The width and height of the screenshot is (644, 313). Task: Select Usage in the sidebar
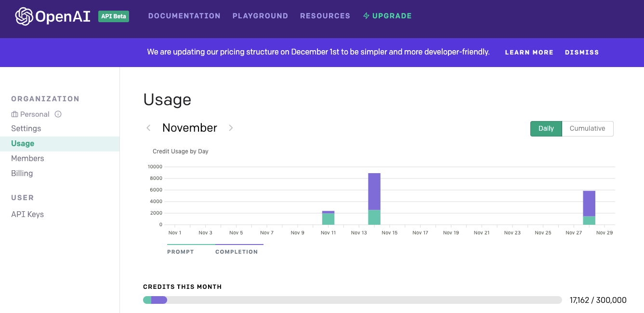click(x=60, y=144)
